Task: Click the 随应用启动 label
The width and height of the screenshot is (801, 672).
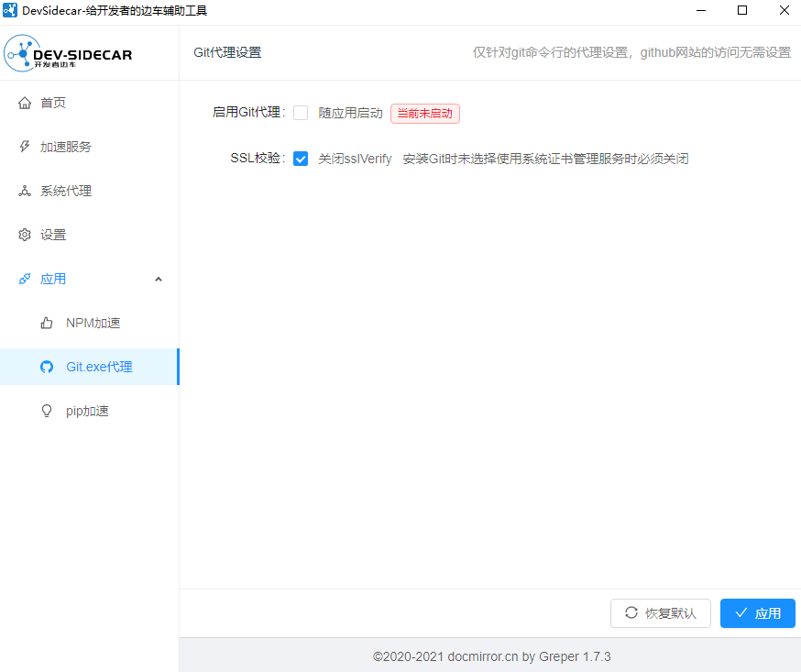Action: [350, 113]
